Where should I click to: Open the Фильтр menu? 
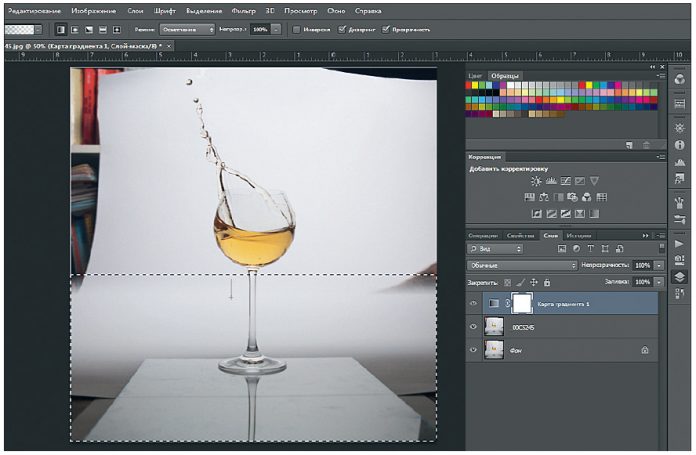click(244, 10)
